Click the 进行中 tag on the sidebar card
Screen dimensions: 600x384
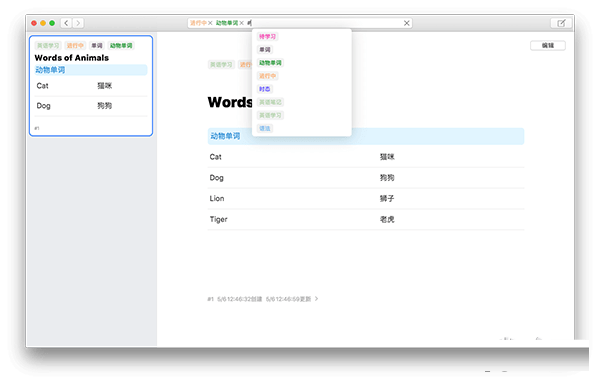pyautogui.click(x=75, y=46)
